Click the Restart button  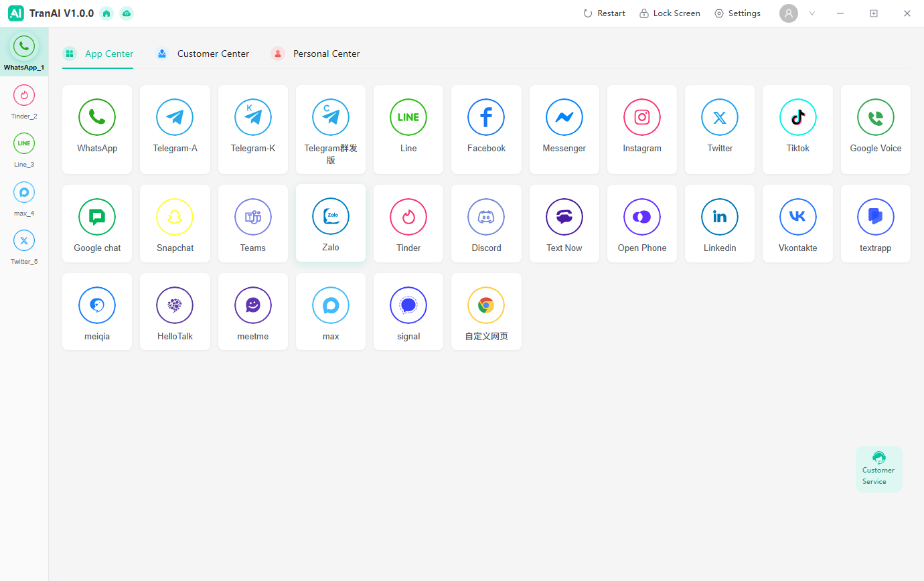point(605,13)
